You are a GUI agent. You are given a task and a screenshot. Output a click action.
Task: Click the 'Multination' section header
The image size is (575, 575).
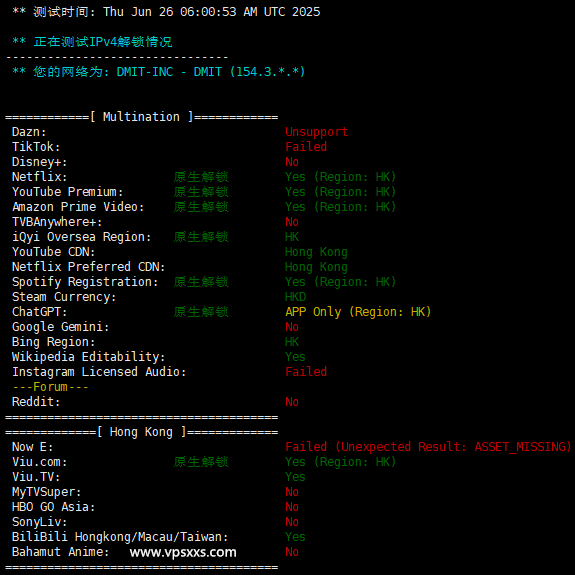[141, 117]
